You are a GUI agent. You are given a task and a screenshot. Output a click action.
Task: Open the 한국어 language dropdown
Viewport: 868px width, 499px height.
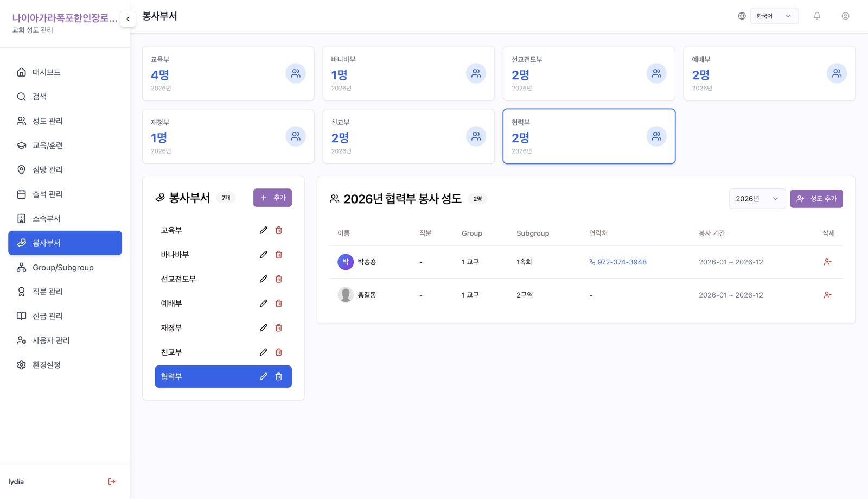[x=774, y=16]
